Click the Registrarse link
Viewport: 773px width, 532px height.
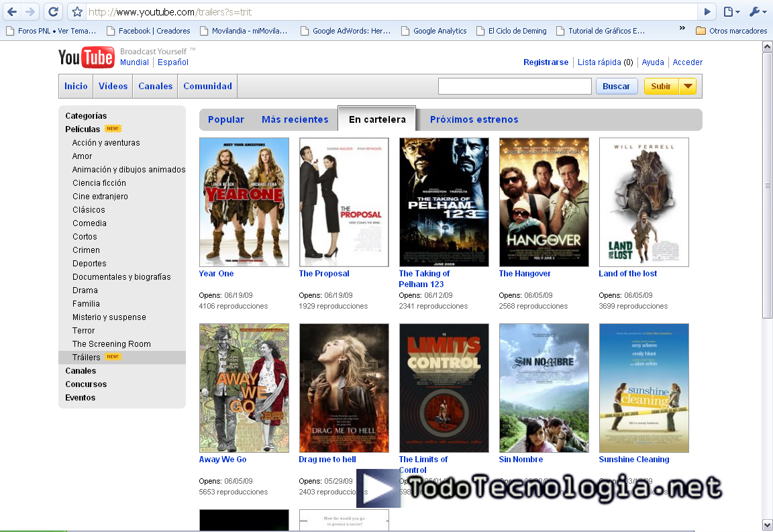tap(546, 62)
